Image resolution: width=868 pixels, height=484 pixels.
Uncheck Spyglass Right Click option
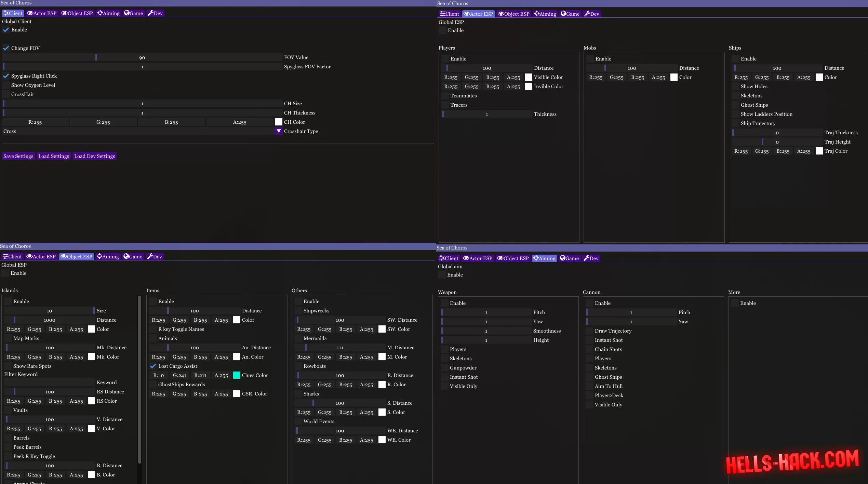pos(6,76)
